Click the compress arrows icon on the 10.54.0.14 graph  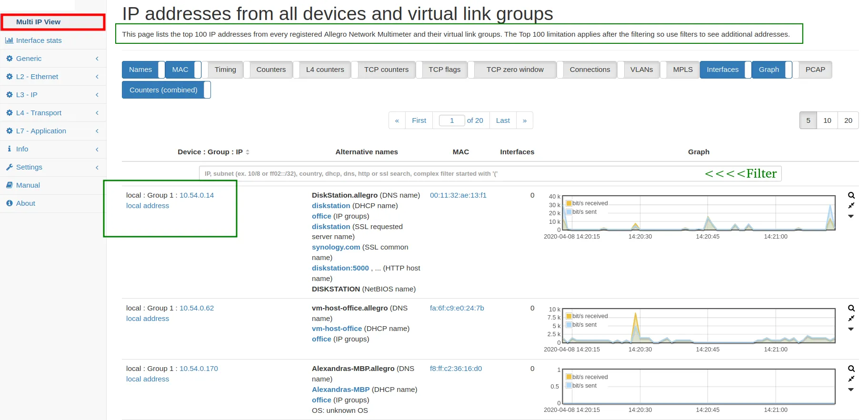[851, 205]
